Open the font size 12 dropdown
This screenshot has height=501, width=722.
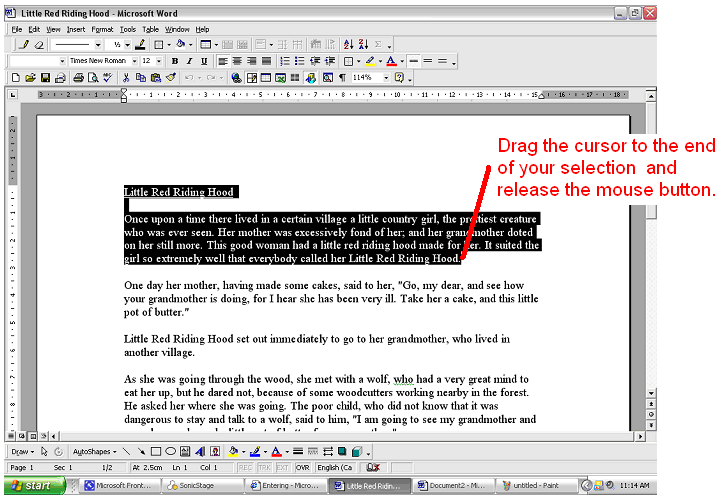click(159, 61)
